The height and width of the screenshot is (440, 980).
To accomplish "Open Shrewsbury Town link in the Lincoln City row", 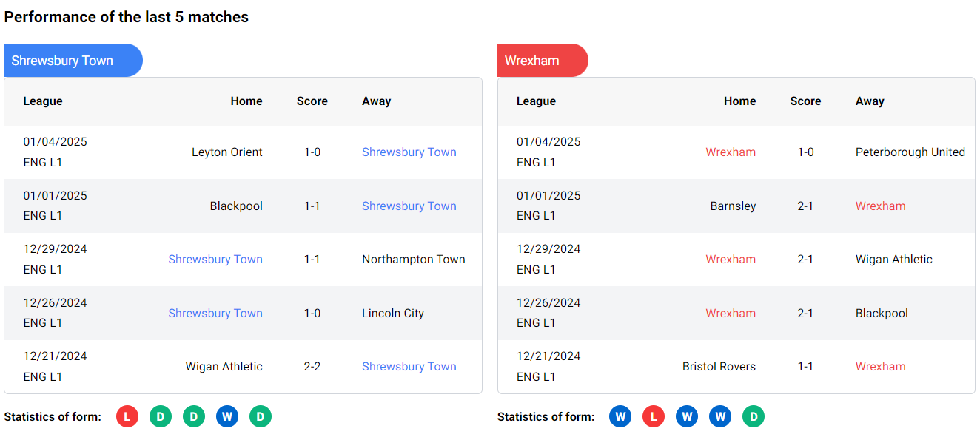I will coord(215,314).
